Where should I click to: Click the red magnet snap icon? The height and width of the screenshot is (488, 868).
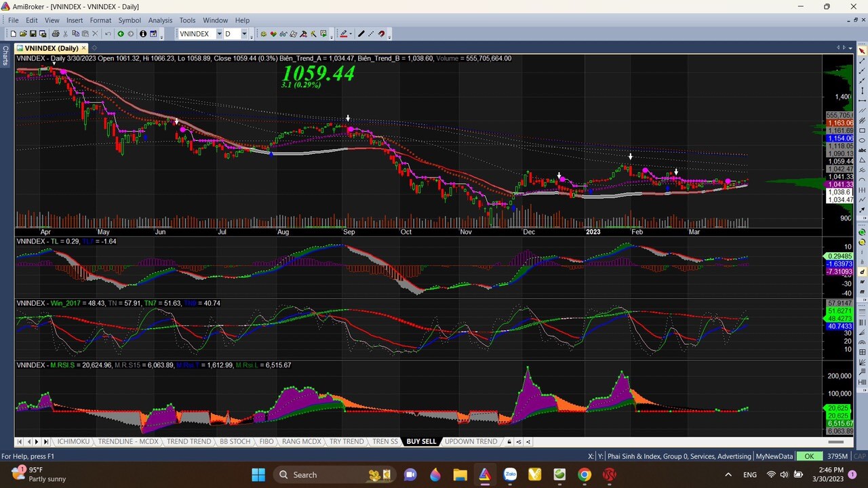click(x=382, y=34)
